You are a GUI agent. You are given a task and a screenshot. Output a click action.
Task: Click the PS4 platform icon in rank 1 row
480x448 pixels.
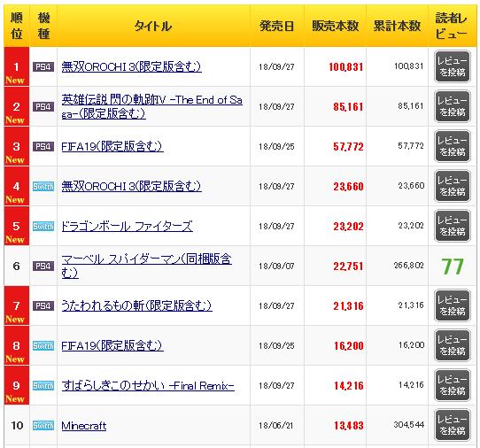click(x=43, y=66)
